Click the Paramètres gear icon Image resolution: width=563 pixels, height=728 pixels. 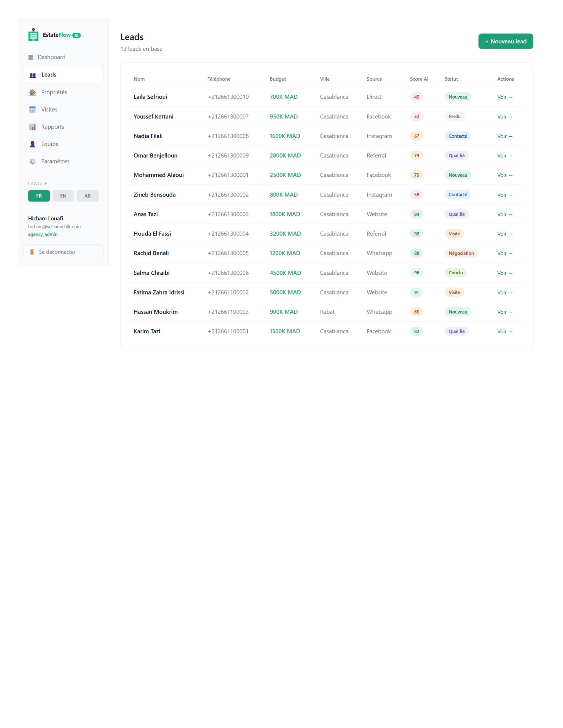pyautogui.click(x=32, y=161)
